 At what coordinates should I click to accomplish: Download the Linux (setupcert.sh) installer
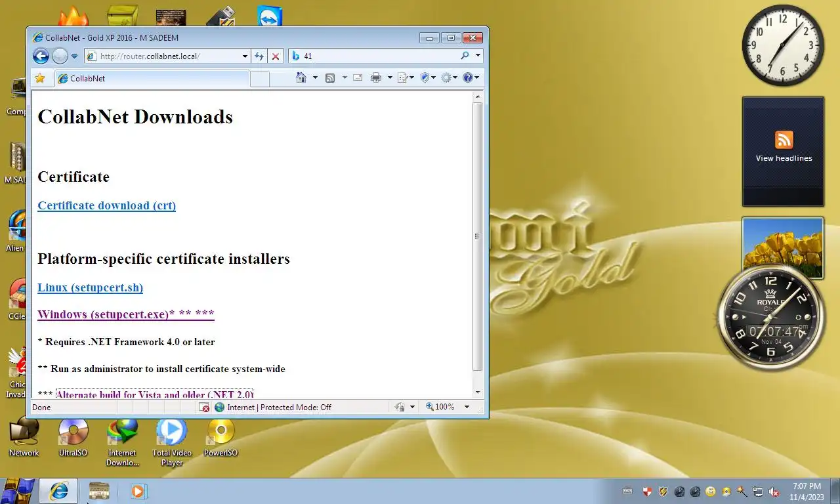[91, 287]
